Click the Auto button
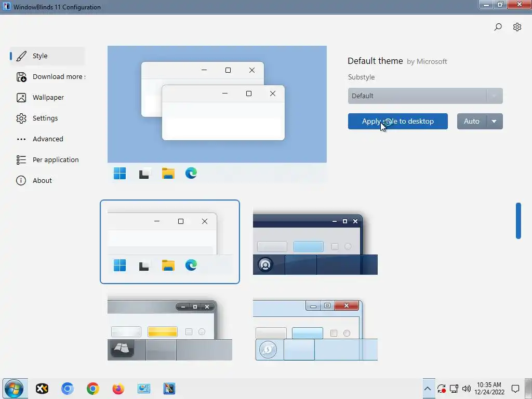 click(472, 121)
